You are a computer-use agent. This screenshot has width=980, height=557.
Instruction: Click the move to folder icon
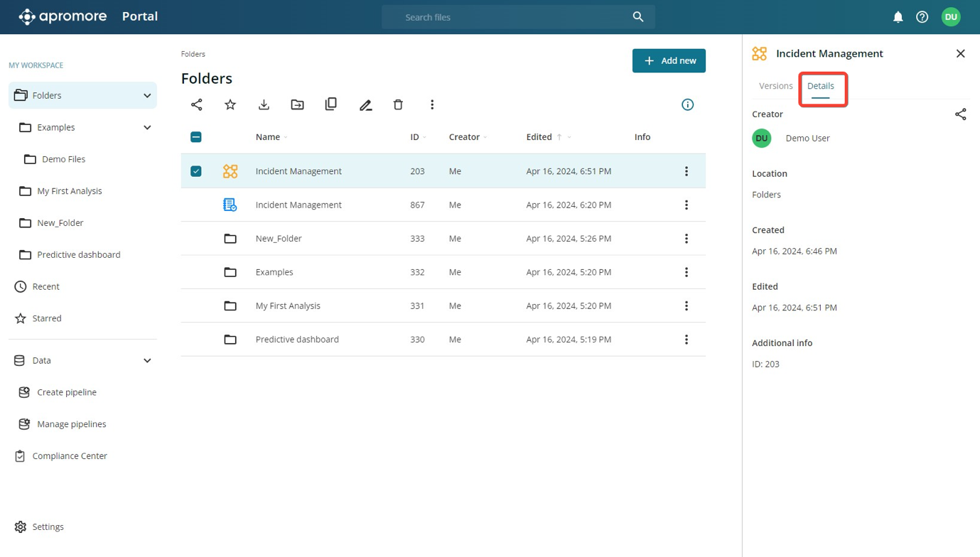coord(297,104)
